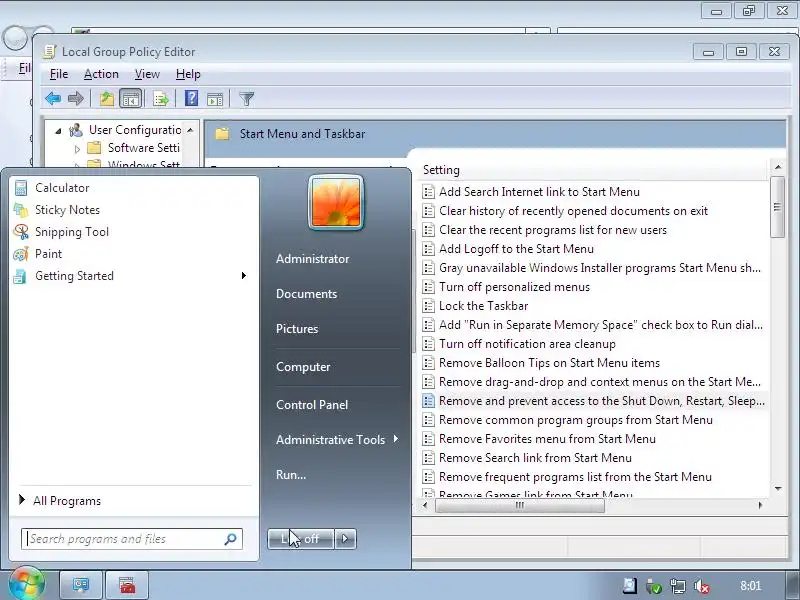The width and height of the screenshot is (800, 600).
Task: Click the settings list scroll down arrow
Action: [778, 489]
